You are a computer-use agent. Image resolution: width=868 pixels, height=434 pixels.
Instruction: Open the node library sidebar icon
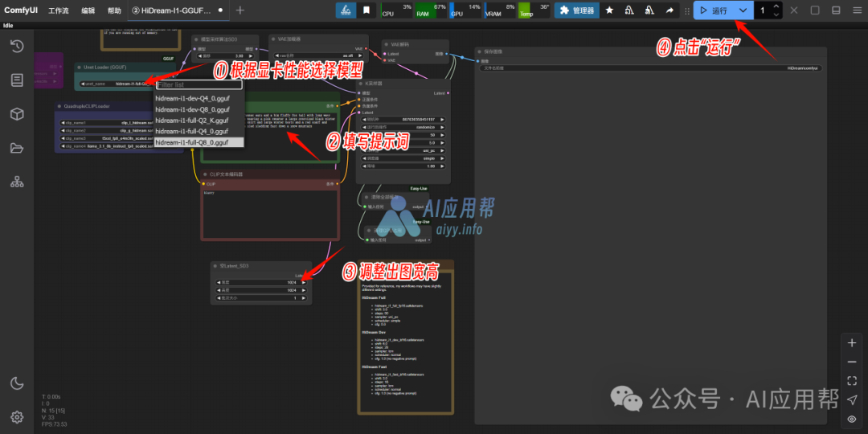[x=17, y=80]
